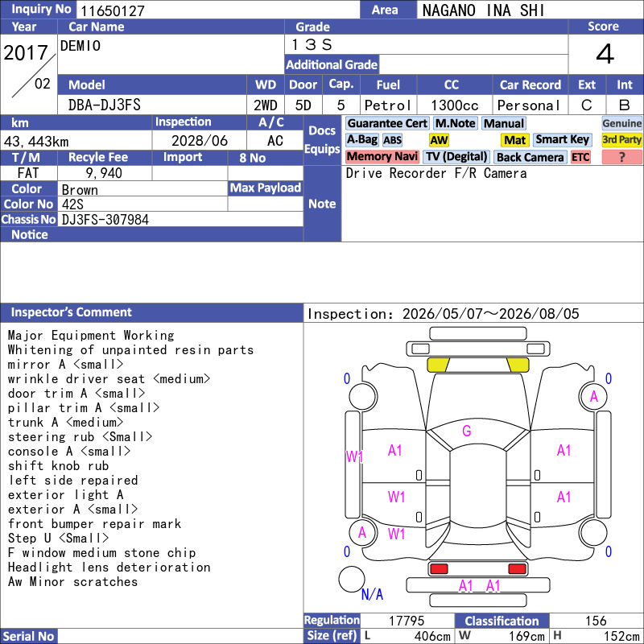This screenshot has height=644, width=644.
Task: Select the comment 'Headlight lens deterioration'
Action: click(109, 568)
